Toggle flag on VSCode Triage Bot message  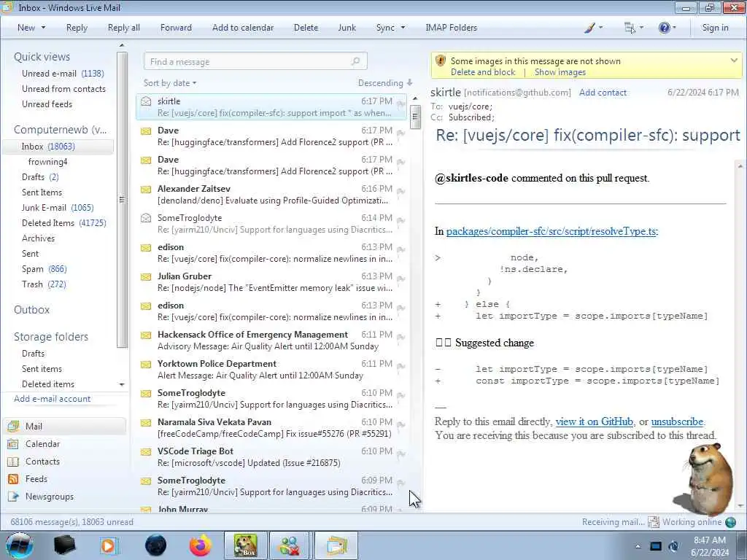[400, 454]
